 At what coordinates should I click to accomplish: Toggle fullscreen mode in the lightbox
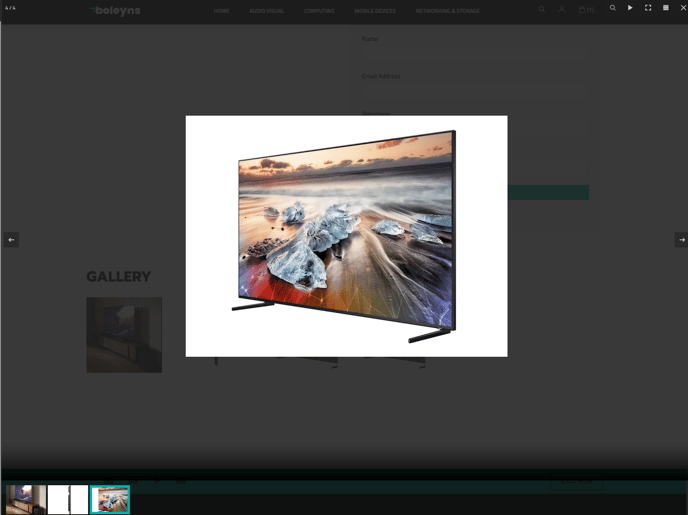[x=648, y=8]
